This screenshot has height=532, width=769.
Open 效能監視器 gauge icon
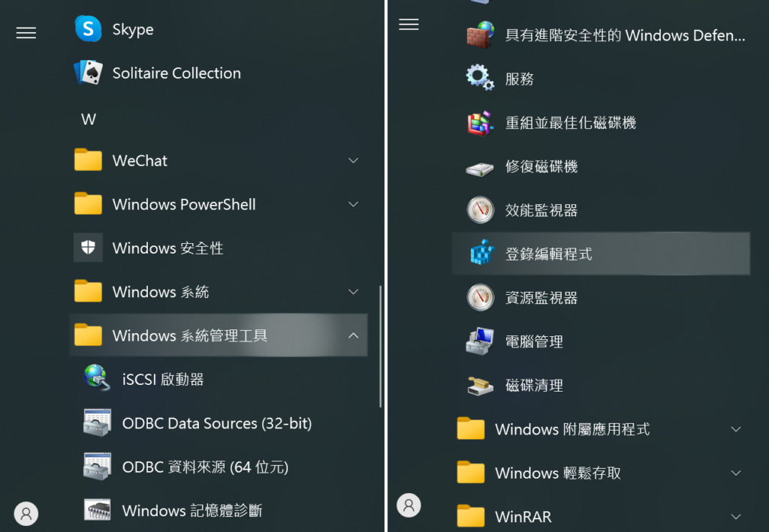pyautogui.click(x=480, y=209)
